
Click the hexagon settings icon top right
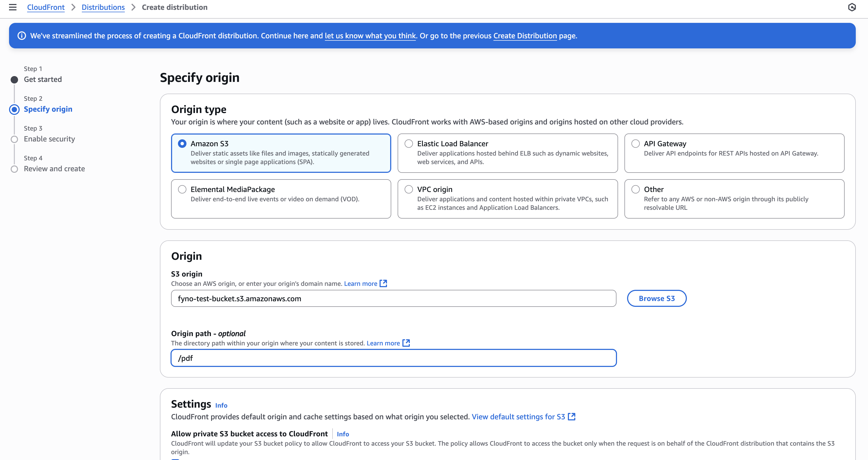(x=852, y=7)
